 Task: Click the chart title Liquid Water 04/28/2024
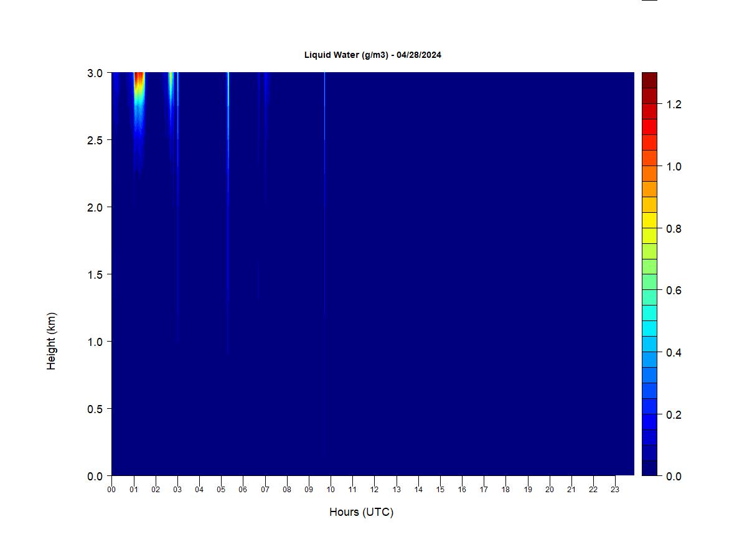[x=373, y=55]
